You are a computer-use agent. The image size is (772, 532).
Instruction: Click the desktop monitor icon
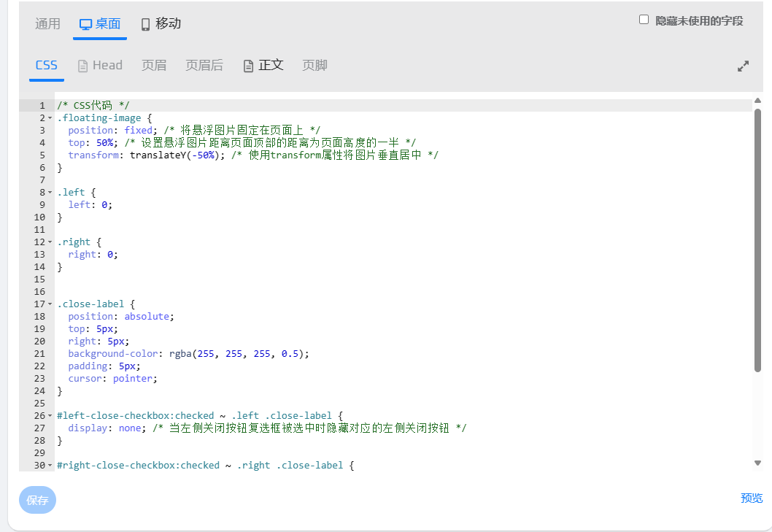click(x=85, y=24)
